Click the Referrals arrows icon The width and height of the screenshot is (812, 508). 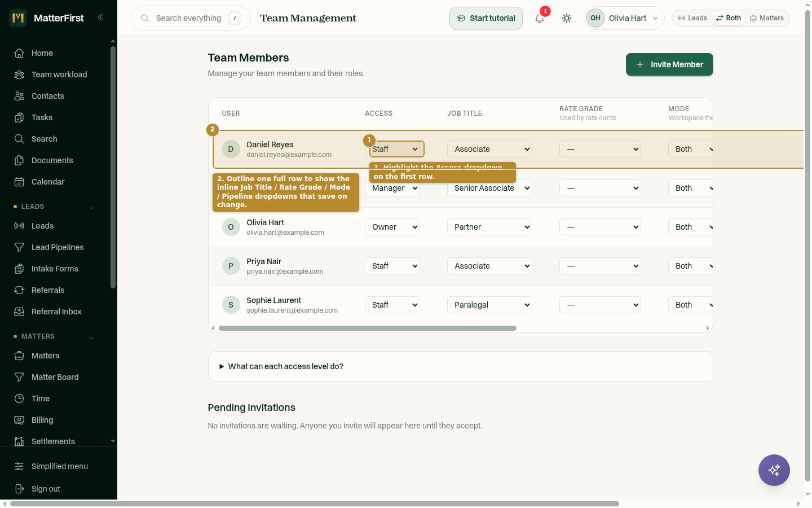click(19, 290)
